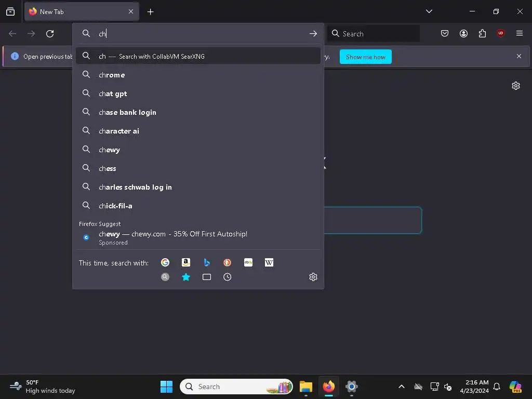The image size is (532, 399).
Task: Search this time with the grey magnifier engine
Action: click(x=165, y=277)
